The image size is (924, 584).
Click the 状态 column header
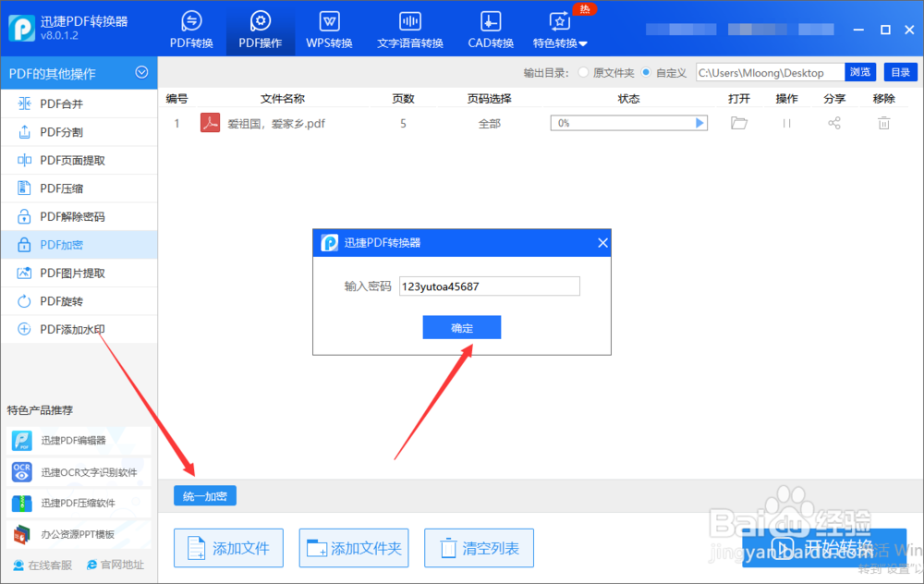[628, 99]
